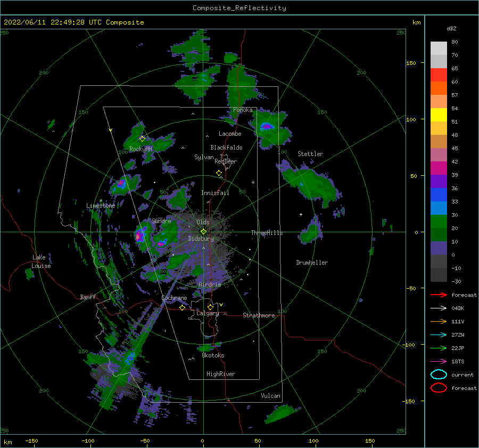Click the Banff label
Viewport: 479px width, 448px height.
click(88, 297)
